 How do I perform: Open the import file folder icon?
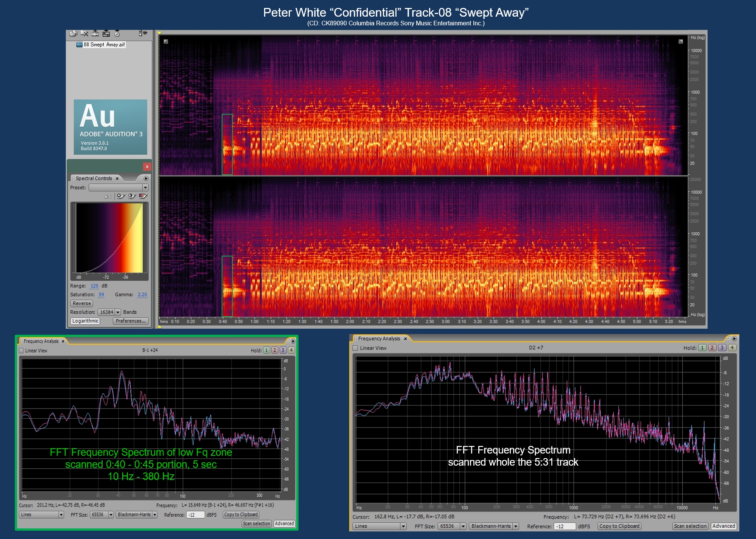(x=73, y=34)
